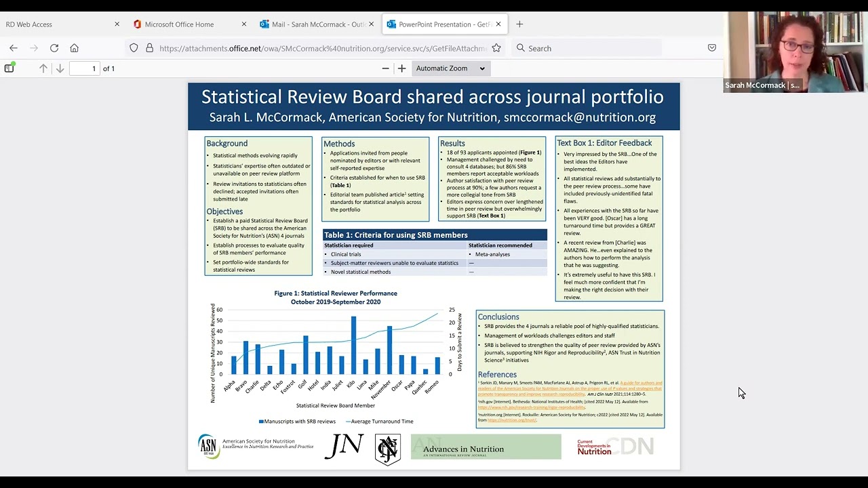Reload the page with the refresh icon
Image resolution: width=868 pixels, height=488 pixels.
[54, 48]
